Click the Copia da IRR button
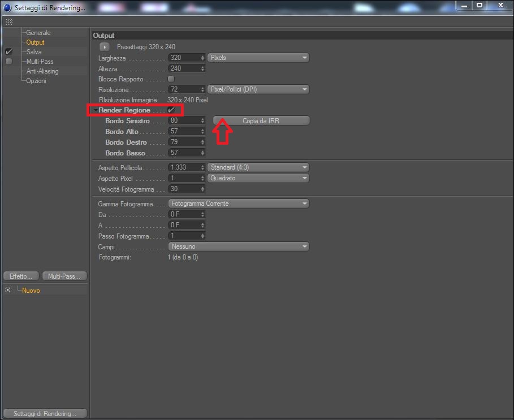The height and width of the screenshot is (420, 514). (x=261, y=120)
